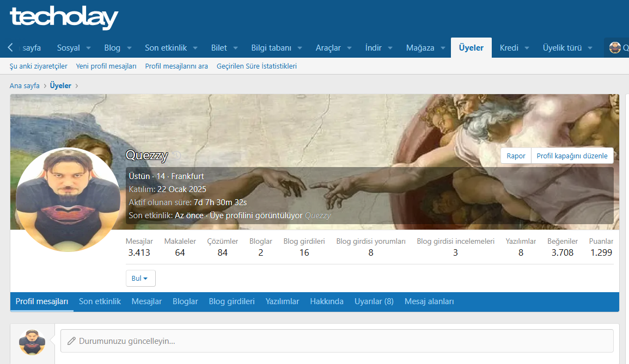This screenshot has height=364, width=629.
Task: Click the techolay site logo
Action: [64, 17]
